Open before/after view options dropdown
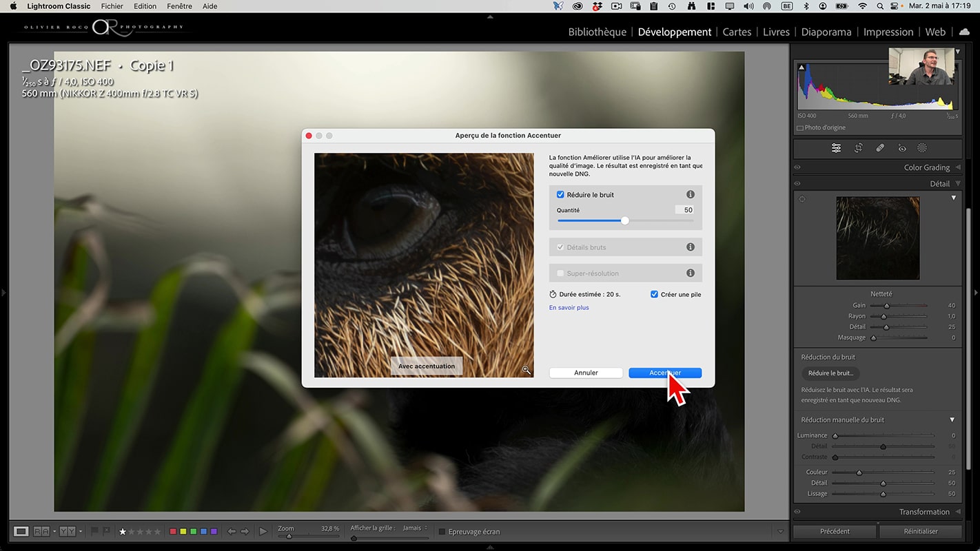Viewport: 980px width, 551px height. [x=81, y=531]
